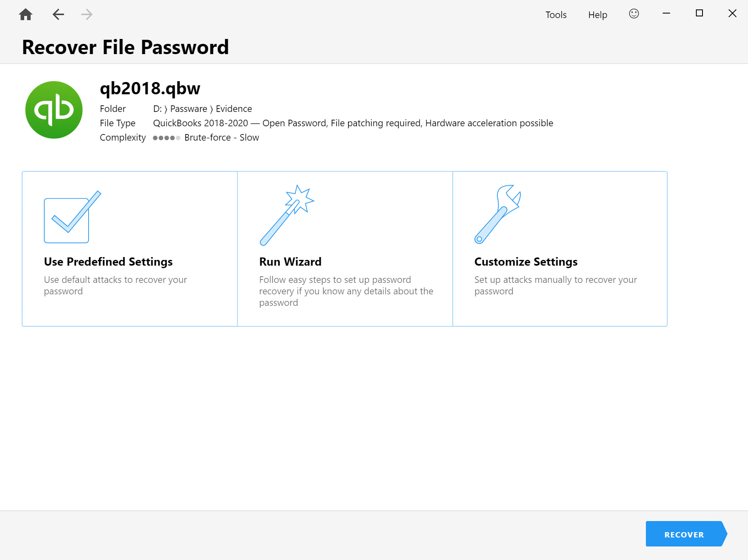Open the Passware folder in the path

188,109
